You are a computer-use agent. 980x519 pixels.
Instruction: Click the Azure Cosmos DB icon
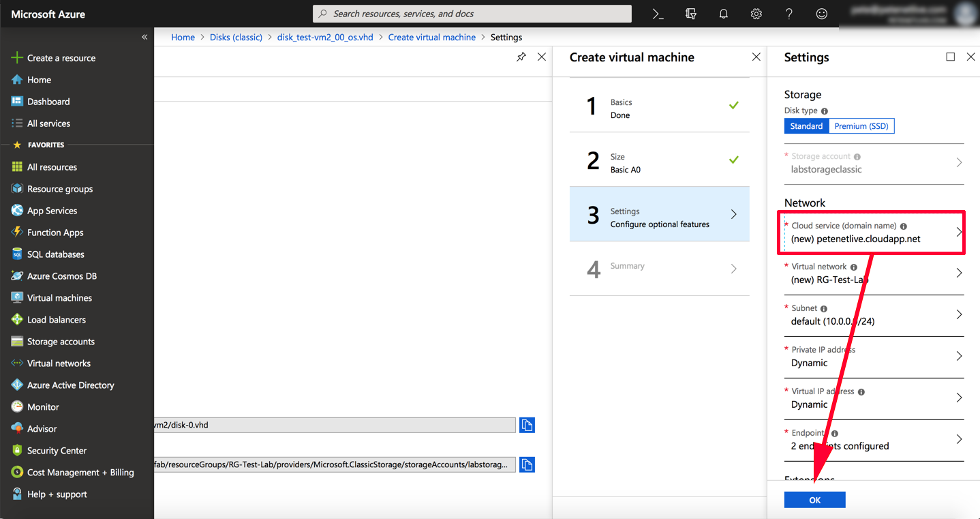click(x=17, y=276)
